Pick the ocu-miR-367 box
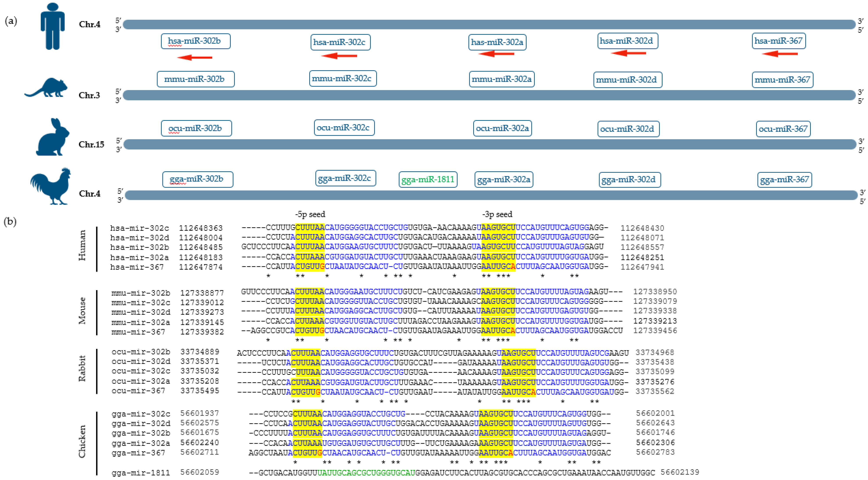The height and width of the screenshot is (480, 868). pos(783,129)
